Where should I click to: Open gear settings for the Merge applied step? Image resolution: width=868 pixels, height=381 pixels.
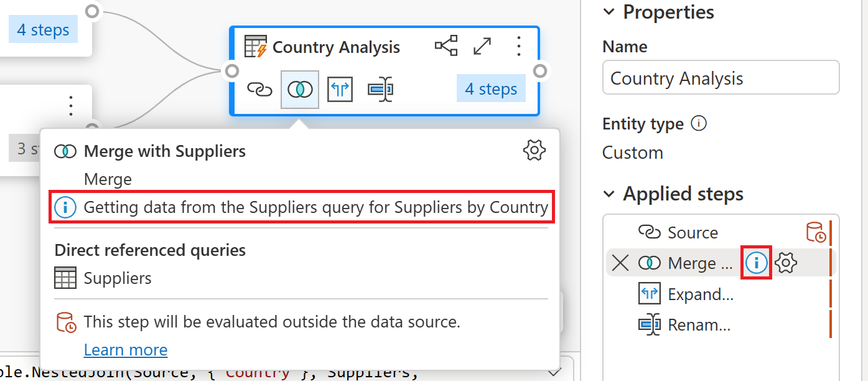pyautogui.click(x=785, y=263)
